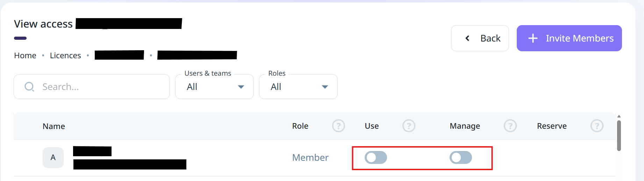This screenshot has width=644, height=181.
Task: Click the Member role label
Action: point(310,158)
